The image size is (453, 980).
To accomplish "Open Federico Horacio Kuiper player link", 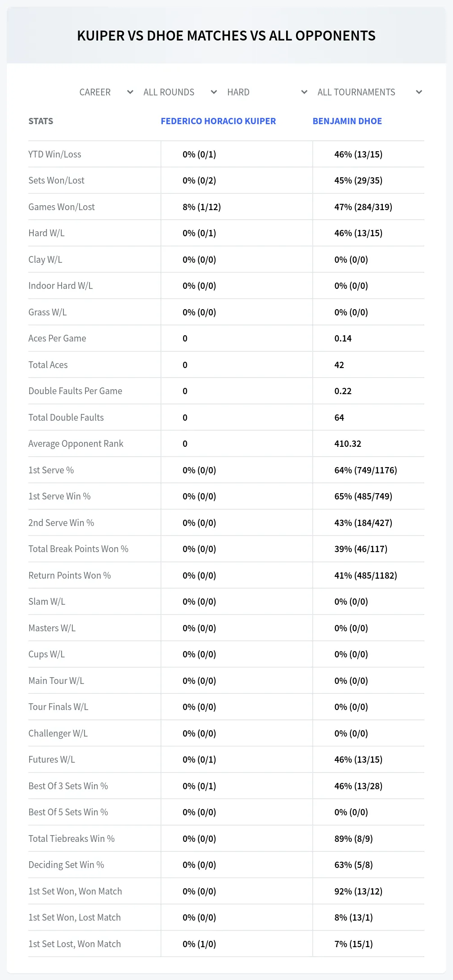I will (x=218, y=121).
